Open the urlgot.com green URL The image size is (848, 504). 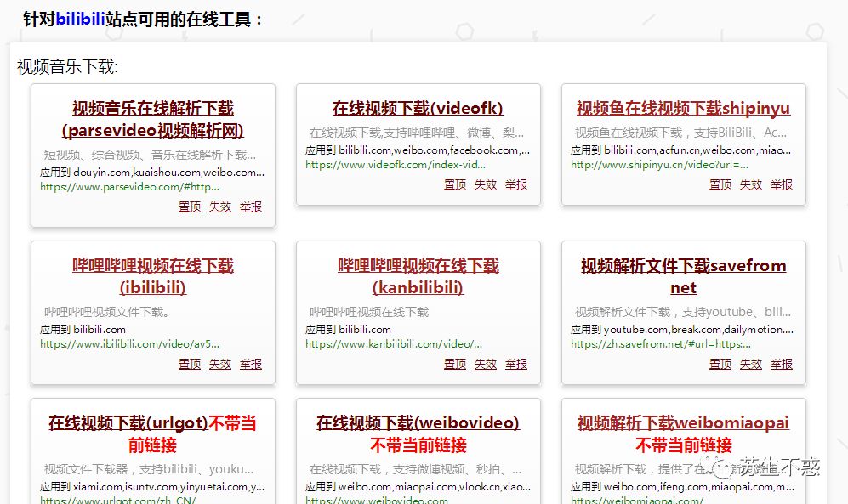[x=118, y=500]
